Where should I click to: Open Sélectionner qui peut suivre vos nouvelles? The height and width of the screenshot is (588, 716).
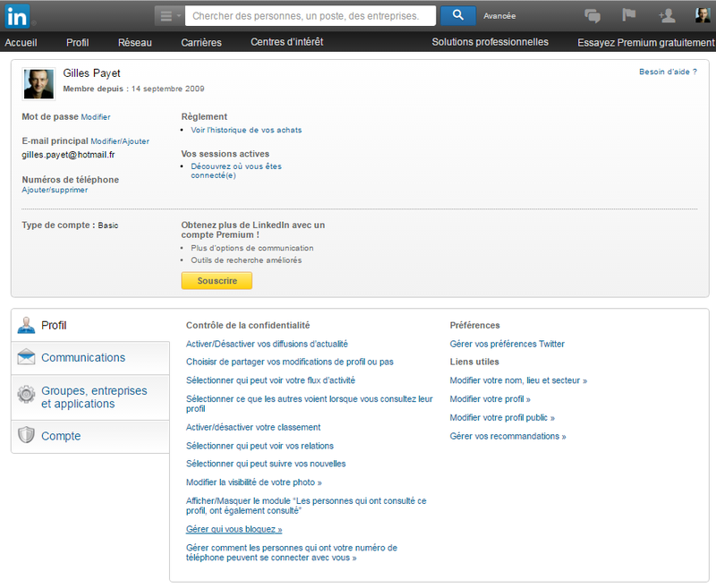pyautogui.click(x=266, y=464)
